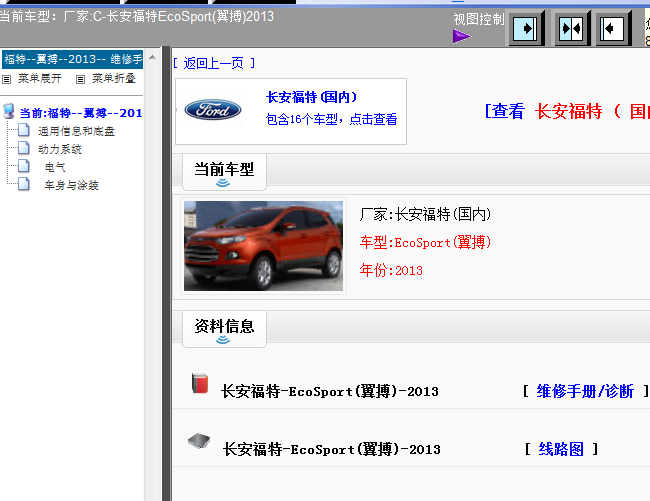
Task: Click the orange EcoSport car thumbnail
Action: point(263,246)
